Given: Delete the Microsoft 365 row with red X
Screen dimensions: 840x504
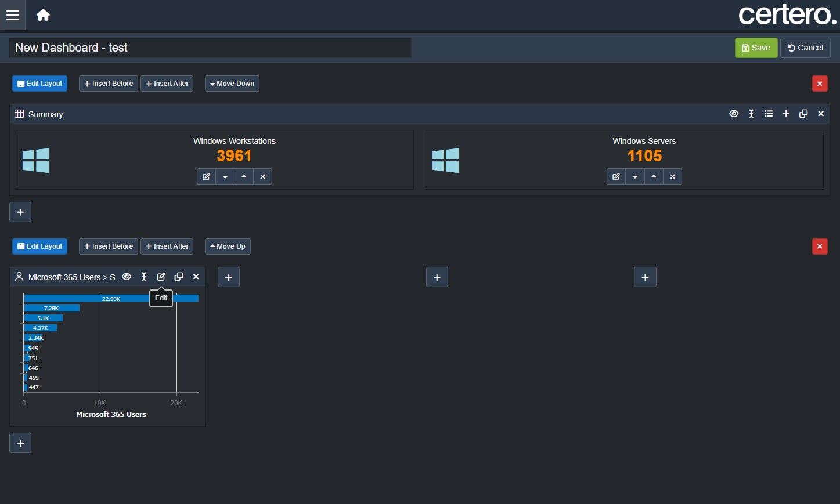Looking at the screenshot, I should 820,246.
